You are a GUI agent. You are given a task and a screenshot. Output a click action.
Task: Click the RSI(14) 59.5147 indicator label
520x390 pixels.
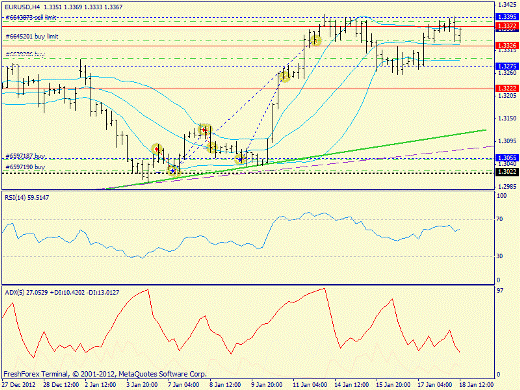tap(27, 198)
